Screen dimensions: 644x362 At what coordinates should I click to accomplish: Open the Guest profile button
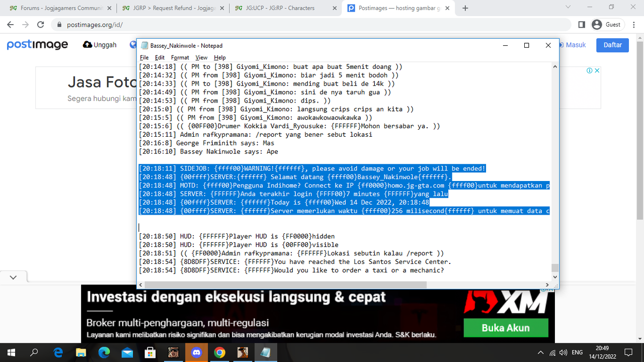pyautogui.click(x=607, y=25)
